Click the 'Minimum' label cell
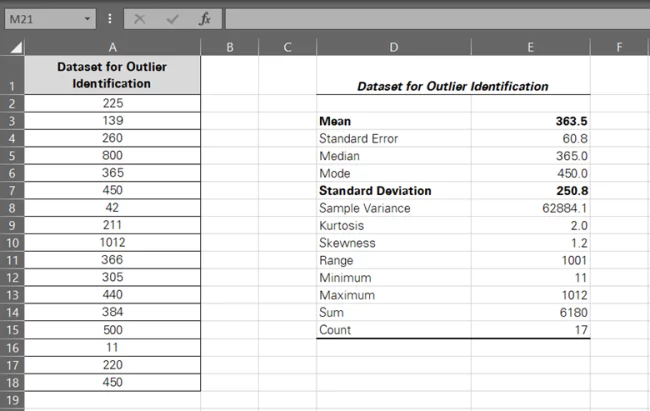Screen dimensions: 650x411 coord(394,278)
